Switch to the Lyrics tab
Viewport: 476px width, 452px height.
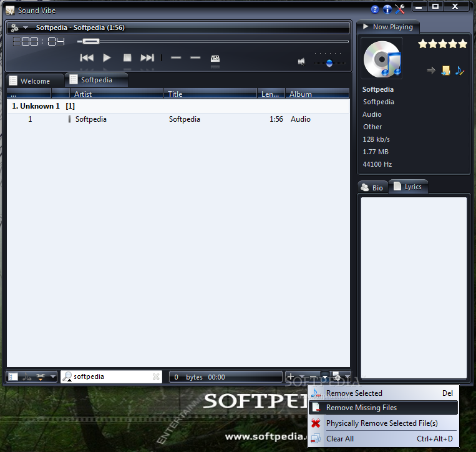[408, 187]
